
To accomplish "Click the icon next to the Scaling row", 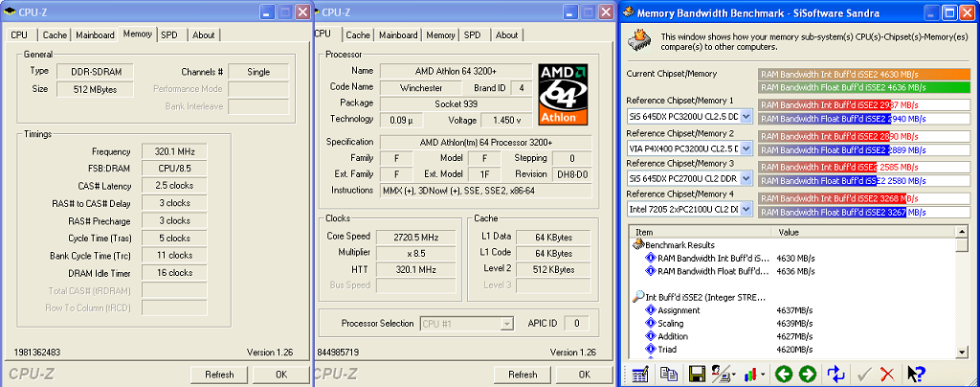I will [x=651, y=323].
